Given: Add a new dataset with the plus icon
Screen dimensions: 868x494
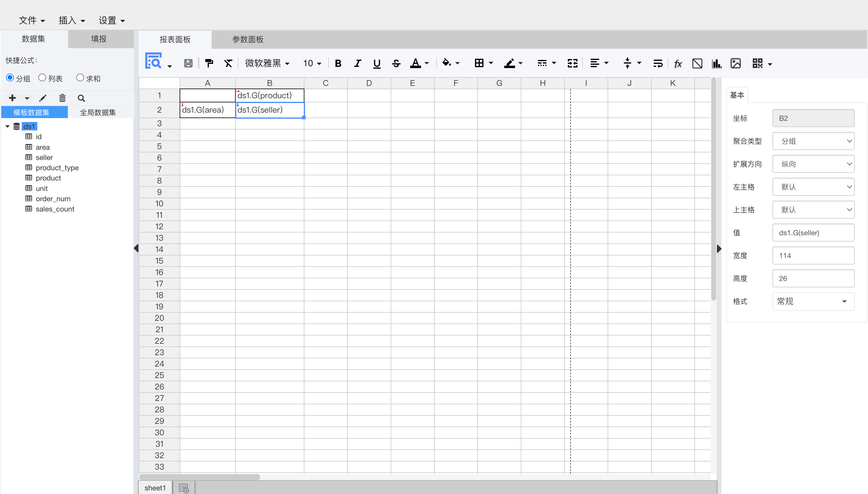Looking at the screenshot, I should pyautogui.click(x=13, y=98).
